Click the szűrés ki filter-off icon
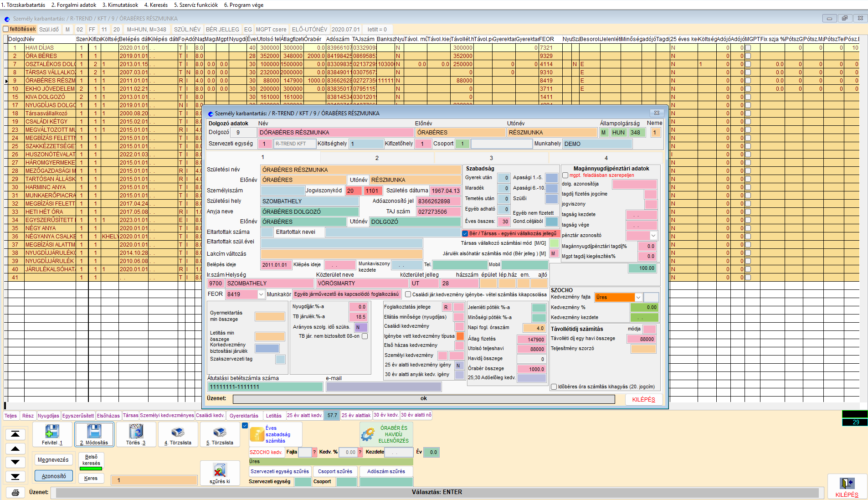Image resolution: width=868 pixels, height=500 pixels. coord(220,470)
